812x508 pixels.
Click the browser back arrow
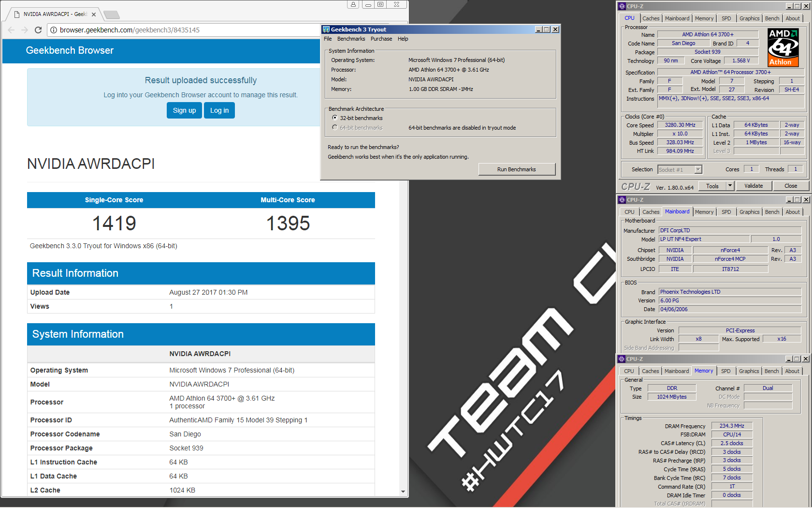11,30
